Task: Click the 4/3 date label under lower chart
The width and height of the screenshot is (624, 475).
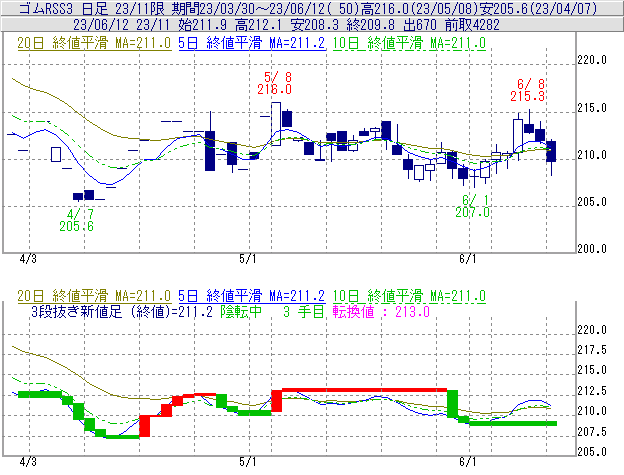Action: pyautogui.click(x=28, y=462)
